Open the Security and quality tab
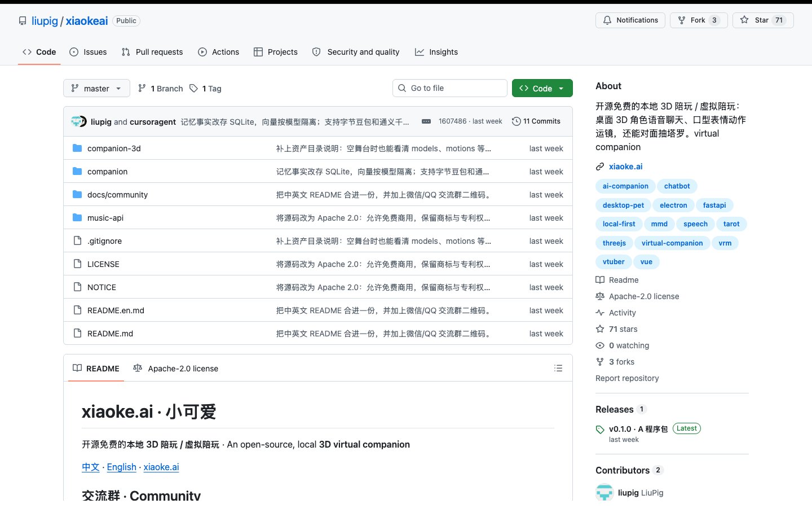This screenshot has height=508, width=812. (356, 52)
